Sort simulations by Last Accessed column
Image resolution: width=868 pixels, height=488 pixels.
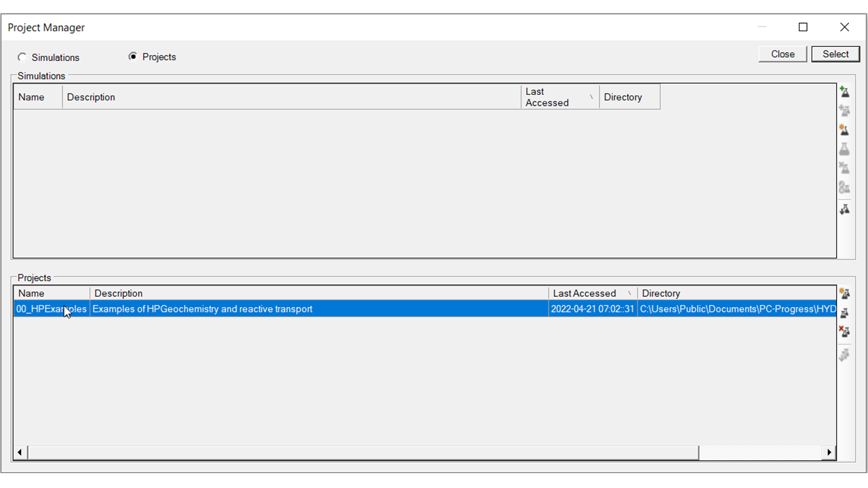(559, 97)
